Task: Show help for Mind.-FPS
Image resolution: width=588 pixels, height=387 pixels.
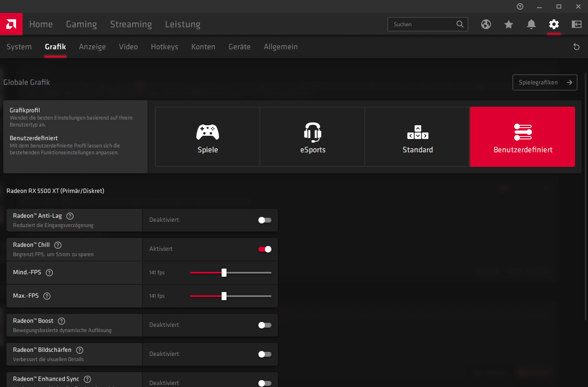Action: pos(49,273)
